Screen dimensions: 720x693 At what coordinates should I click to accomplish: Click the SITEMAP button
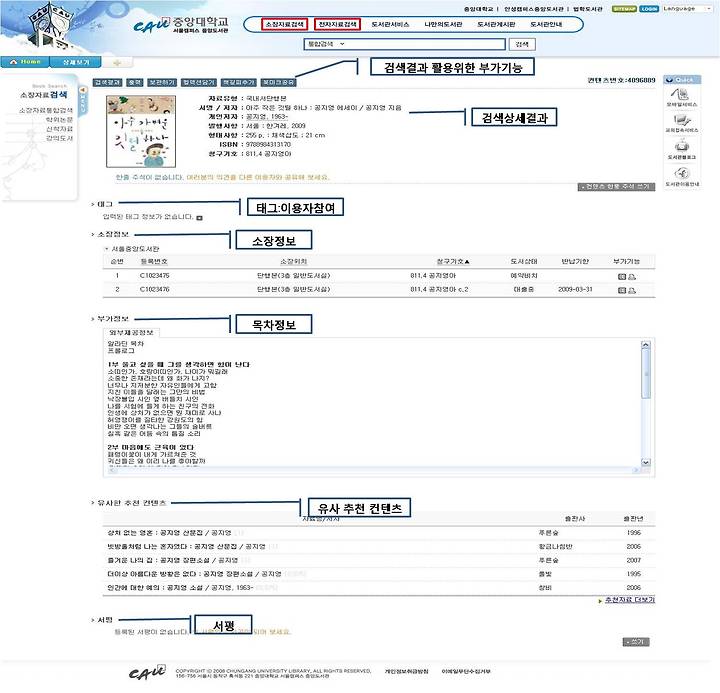[624, 9]
